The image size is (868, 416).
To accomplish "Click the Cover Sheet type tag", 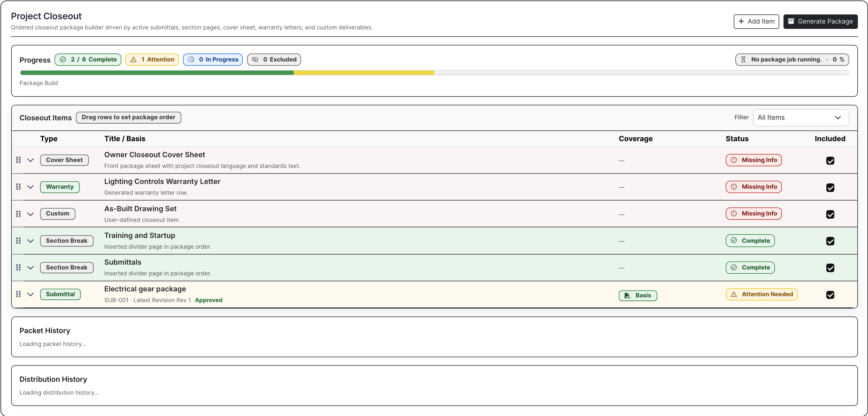I will (64, 160).
